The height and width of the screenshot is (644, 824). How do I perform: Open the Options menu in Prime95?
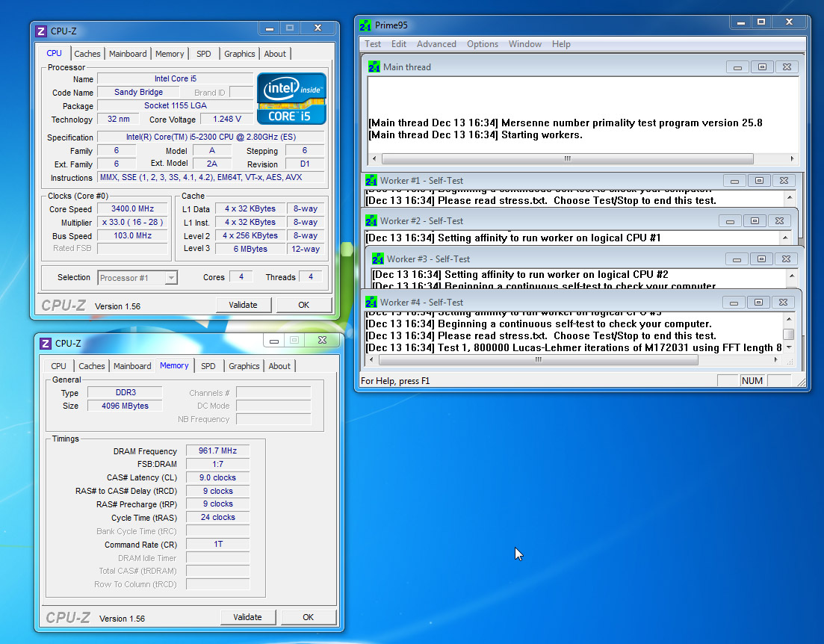click(483, 44)
